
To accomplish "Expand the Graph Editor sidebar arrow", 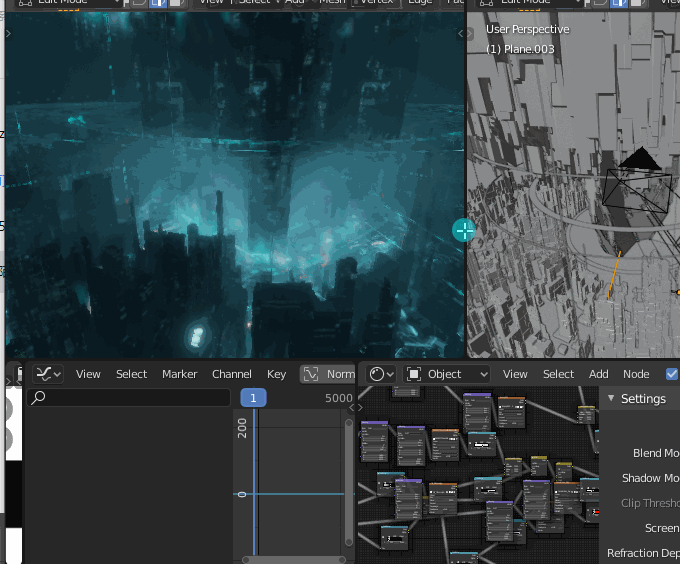I will click(x=352, y=408).
